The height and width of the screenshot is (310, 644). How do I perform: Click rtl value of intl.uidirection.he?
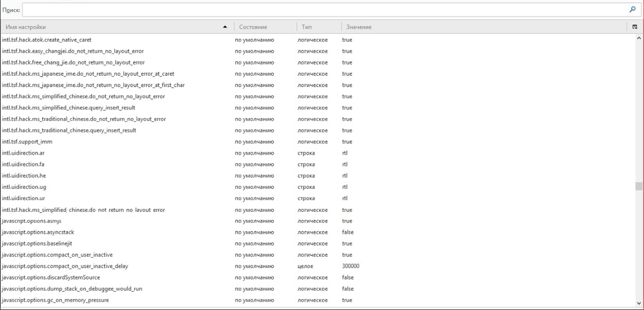tap(345, 176)
